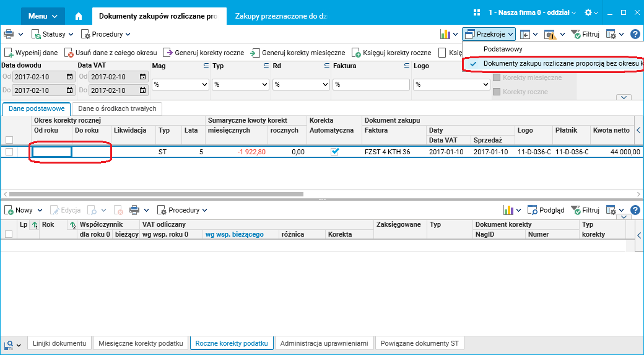The width and height of the screenshot is (644, 355).
Task: Sort by wg wsp. bieżącego column header
Action: click(x=235, y=234)
